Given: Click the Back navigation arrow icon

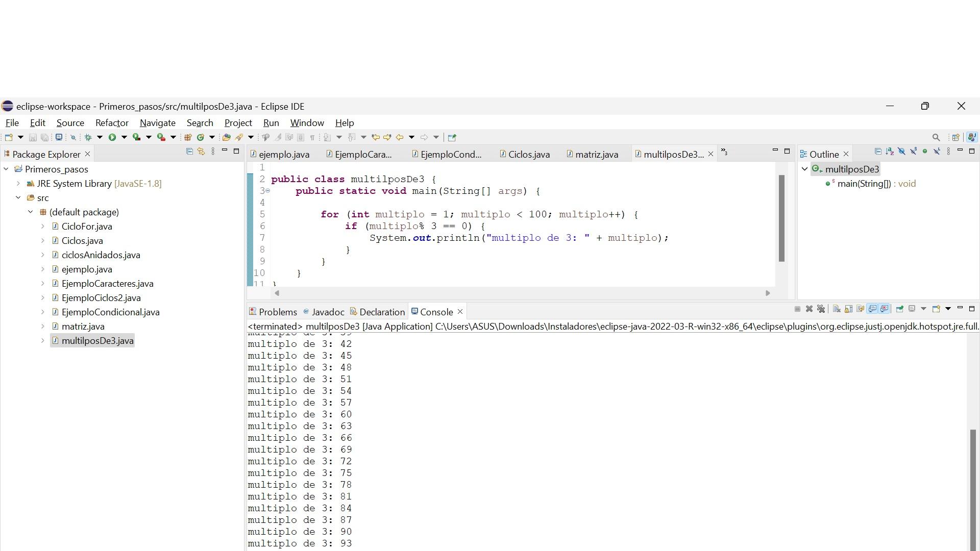Looking at the screenshot, I should [400, 137].
